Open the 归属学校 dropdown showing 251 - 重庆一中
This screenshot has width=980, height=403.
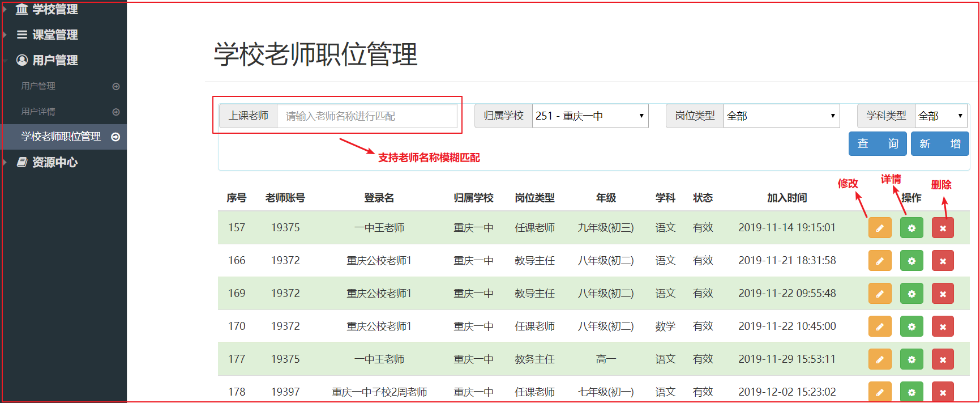coord(590,116)
